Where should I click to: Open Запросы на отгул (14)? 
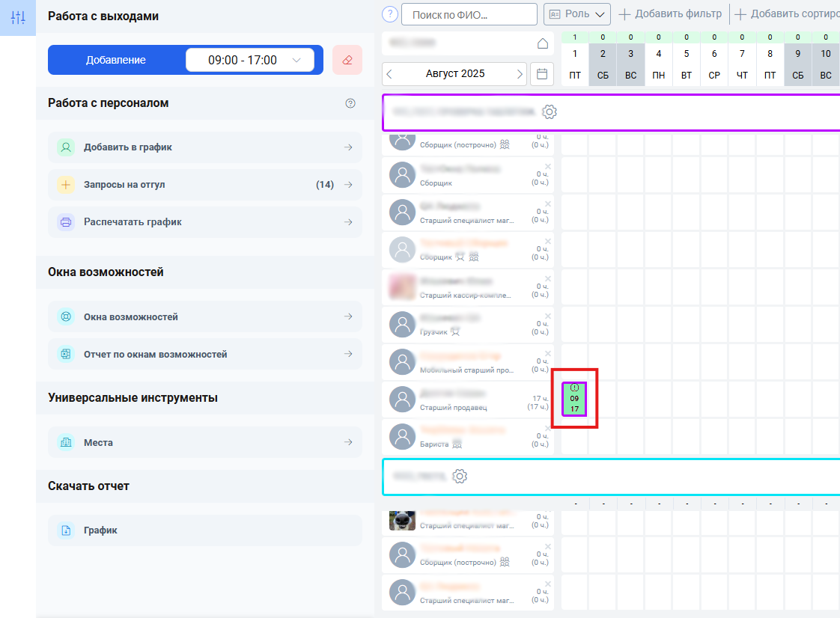coord(204,185)
